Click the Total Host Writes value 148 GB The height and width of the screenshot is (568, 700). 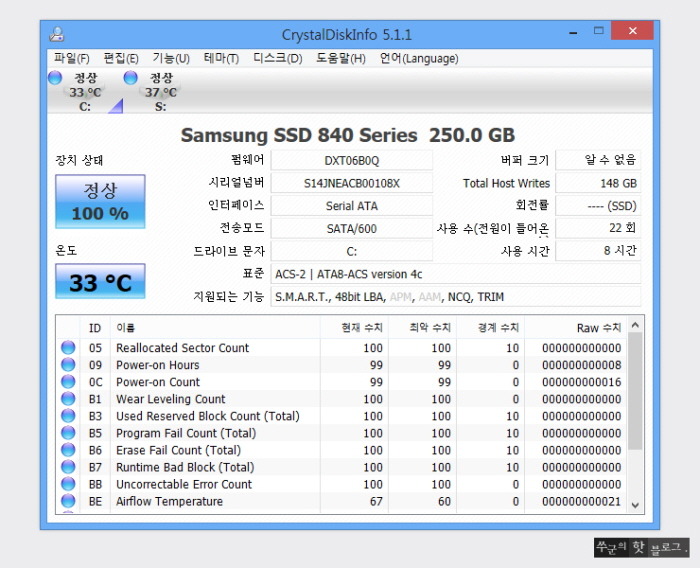click(598, 183)
